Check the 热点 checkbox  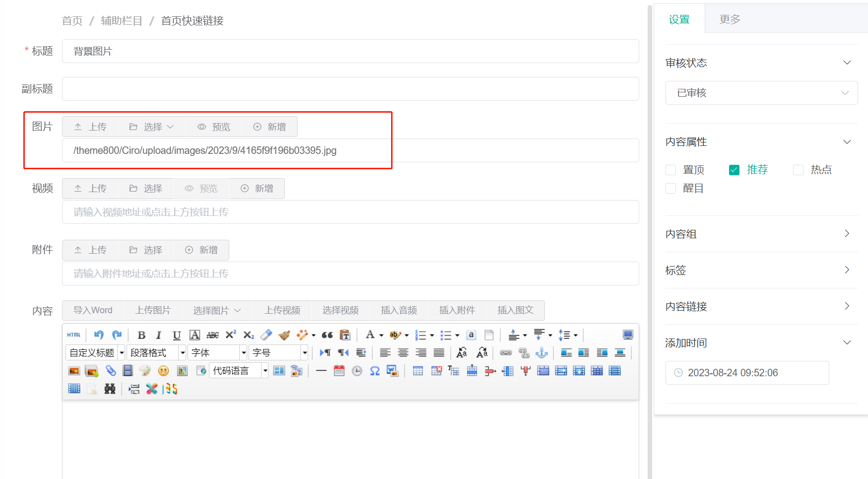pyautogui.click(x=798, y=170)
